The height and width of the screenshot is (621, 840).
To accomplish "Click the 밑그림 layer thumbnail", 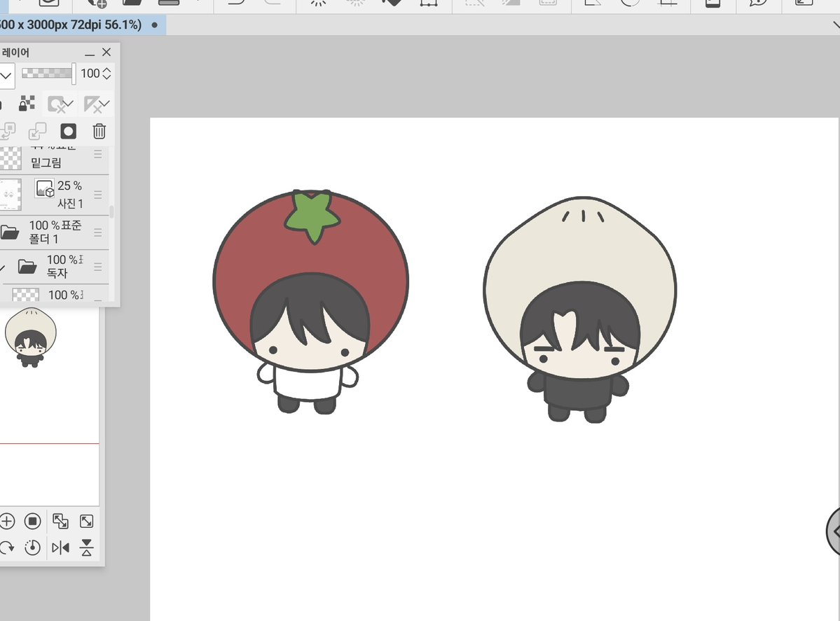I will coord(11,158).
